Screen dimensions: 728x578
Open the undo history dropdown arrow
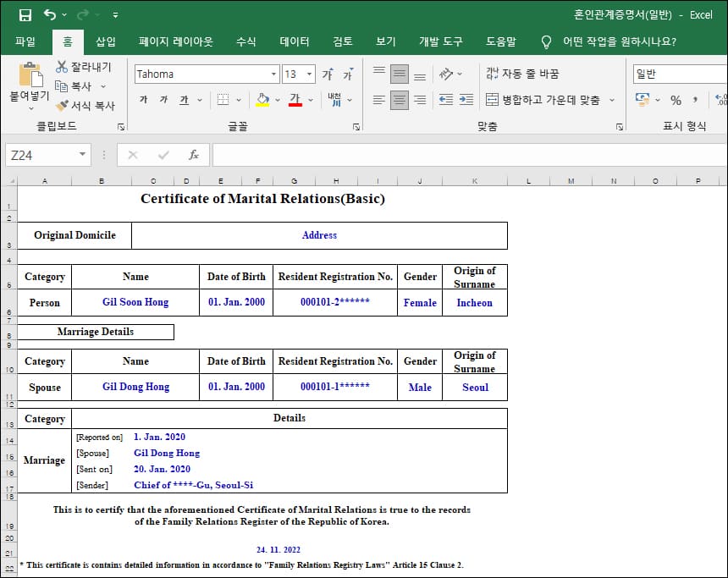(64, 15)
